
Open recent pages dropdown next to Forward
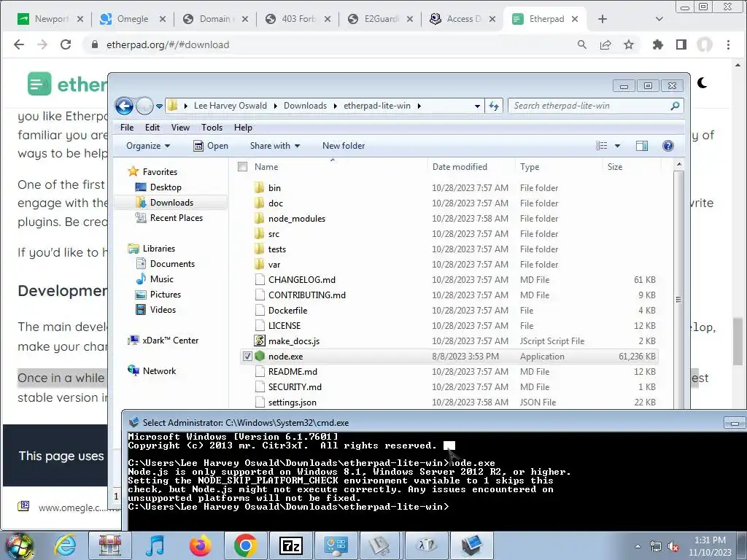tap(159, 106)
